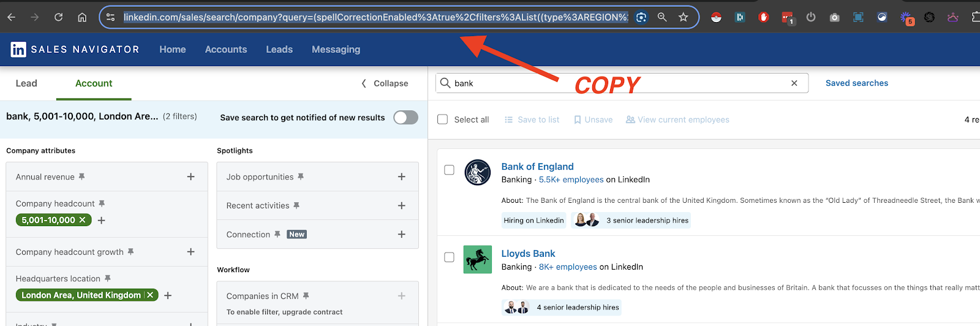Click Hiring on Linkedin tag

pyautogui.click(x=533, y=220)
